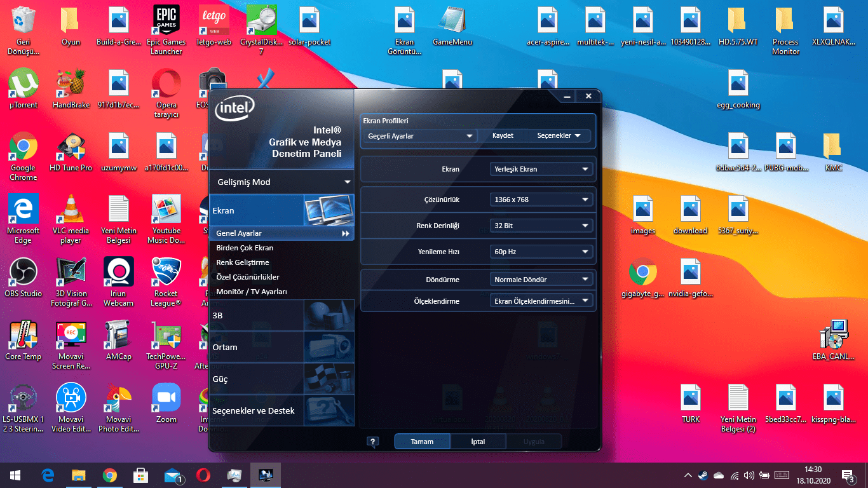
Task: Open the Yenileme Hızı 60p Hz dropdown
Action: (x=541, y=252)
